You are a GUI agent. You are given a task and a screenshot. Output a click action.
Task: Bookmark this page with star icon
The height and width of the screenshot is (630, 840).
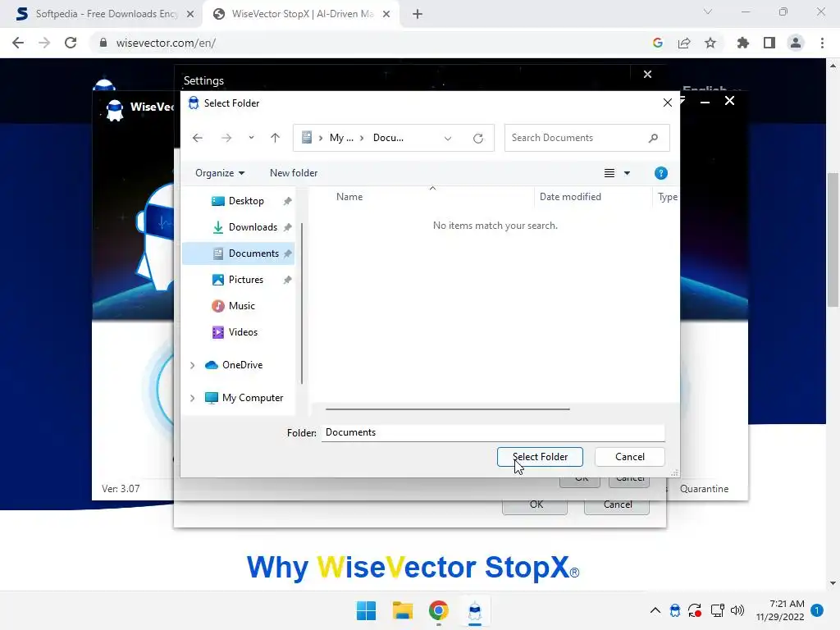(x=710, y=43)
